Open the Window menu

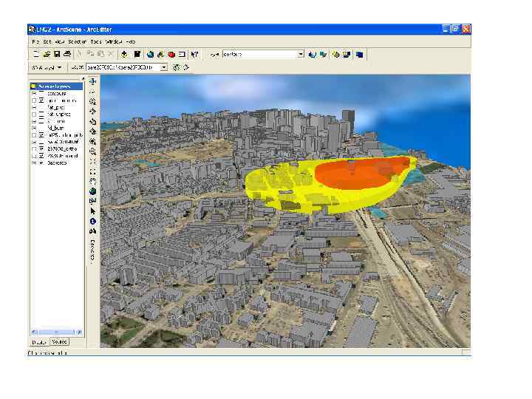coord(113,41)
